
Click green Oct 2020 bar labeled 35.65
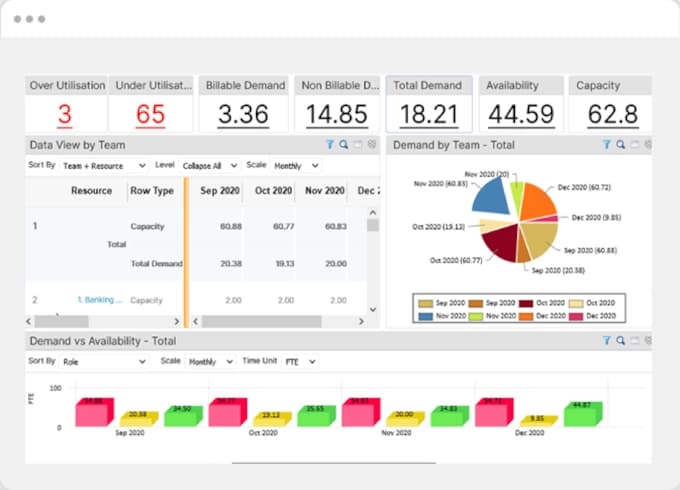click(x=317, y=415)
